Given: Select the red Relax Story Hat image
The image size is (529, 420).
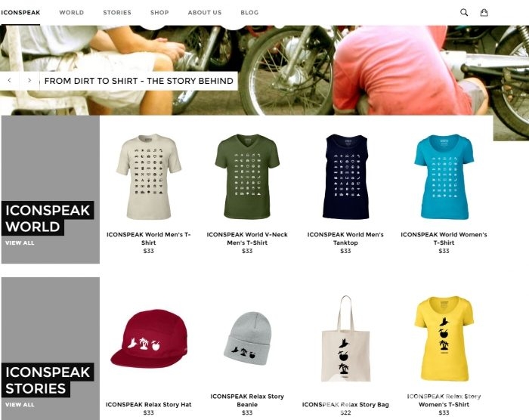Looking at the screenshot, I should pyautogui.click(x=149, y=338).
